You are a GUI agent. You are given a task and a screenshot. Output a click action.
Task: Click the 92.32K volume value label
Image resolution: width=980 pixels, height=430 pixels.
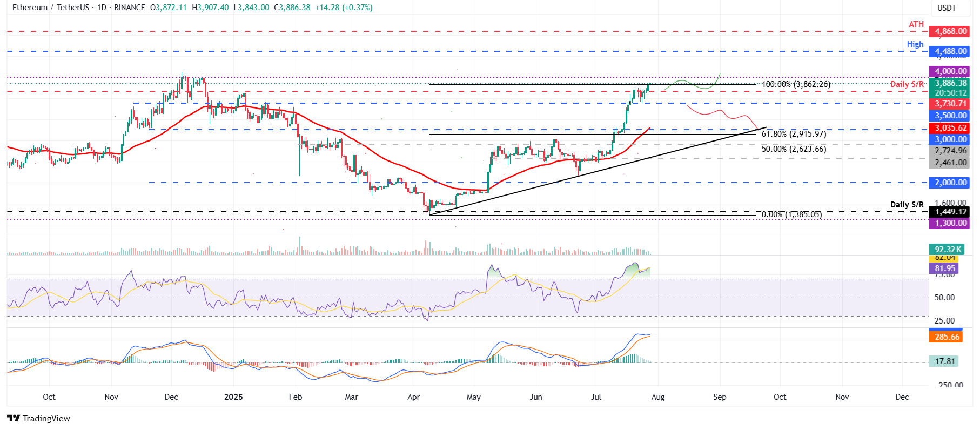click(948, 249)
